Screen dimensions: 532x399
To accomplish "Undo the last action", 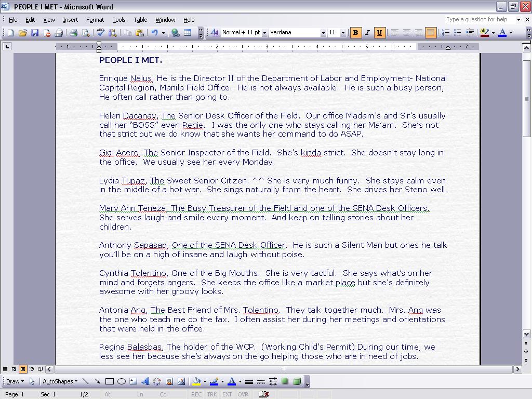I will 155,33.
